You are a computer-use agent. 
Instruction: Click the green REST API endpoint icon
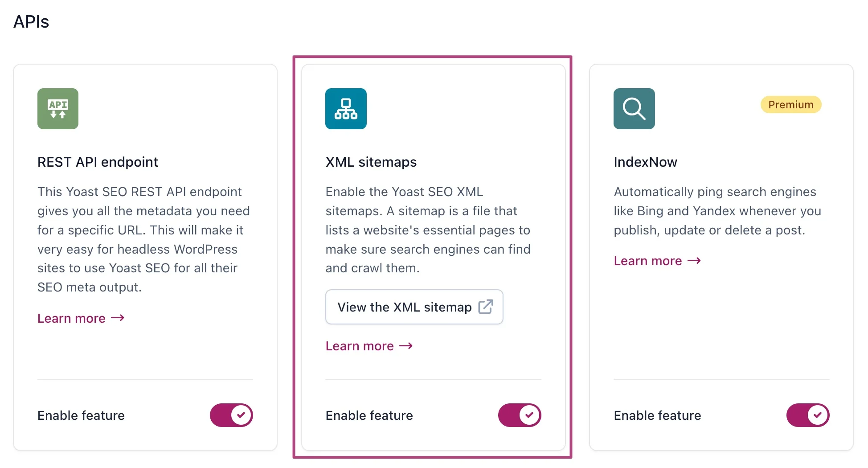[x=57, y=108]
